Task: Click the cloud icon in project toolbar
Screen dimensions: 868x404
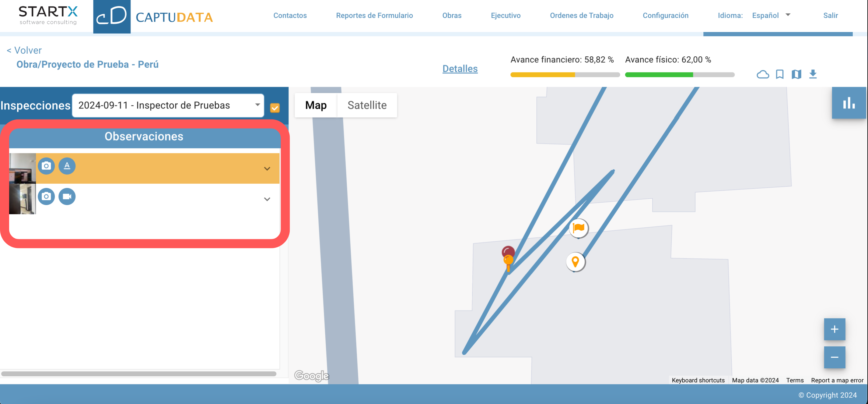Action: coord(762,74)
